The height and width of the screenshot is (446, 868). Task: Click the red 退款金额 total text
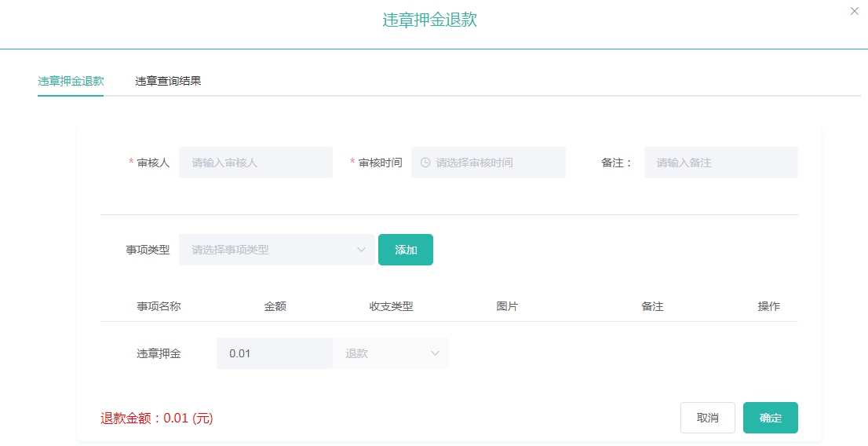pos(157,419)
